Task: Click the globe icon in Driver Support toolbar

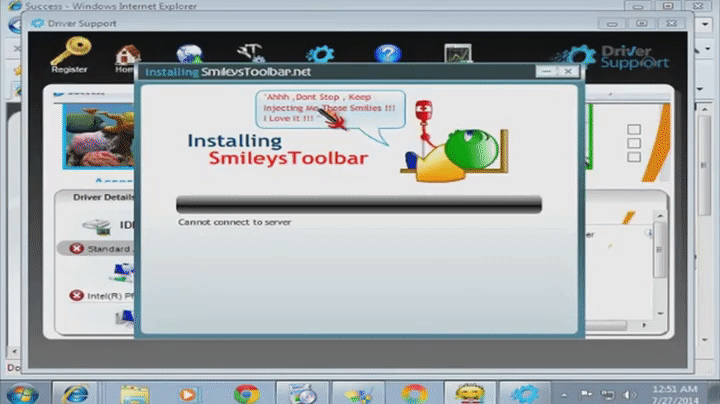Action: [189, 55]
